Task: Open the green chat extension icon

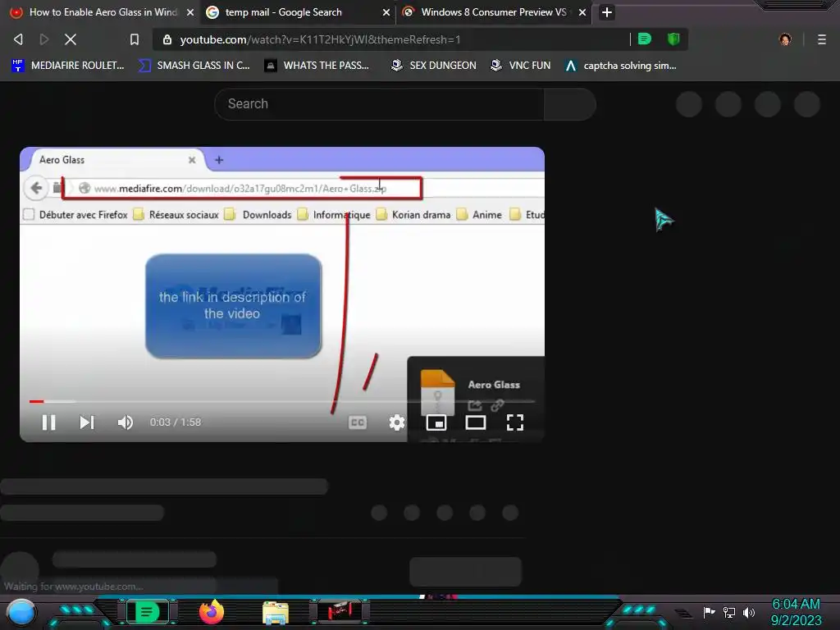Action: pos(645,39)
